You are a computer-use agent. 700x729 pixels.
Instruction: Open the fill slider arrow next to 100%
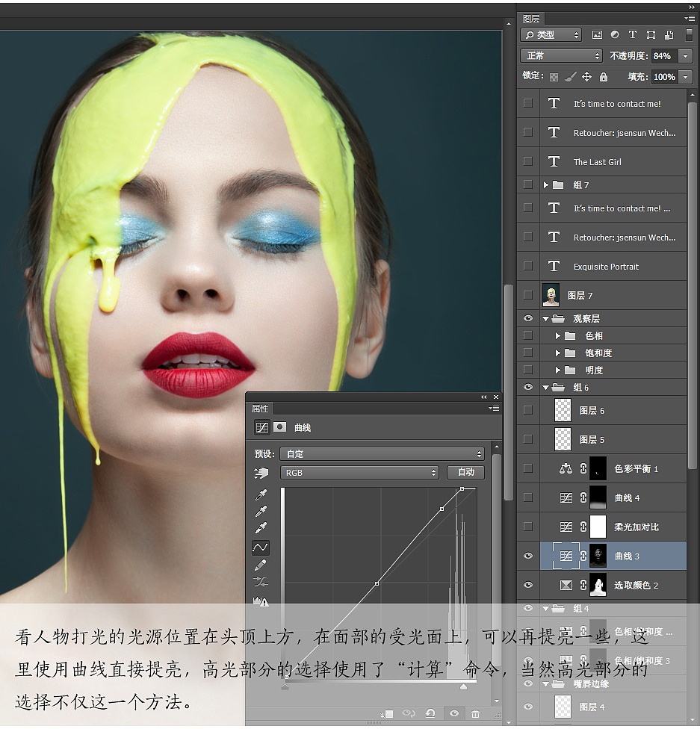pyautogui.click(x=685, y=77)
